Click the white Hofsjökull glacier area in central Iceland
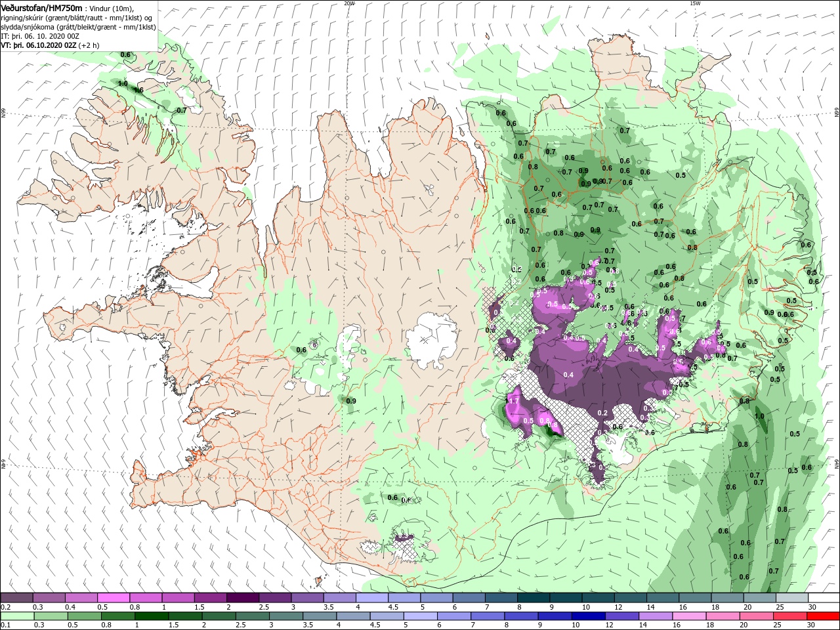Screen dimensions: 840x630 point(432,338)
